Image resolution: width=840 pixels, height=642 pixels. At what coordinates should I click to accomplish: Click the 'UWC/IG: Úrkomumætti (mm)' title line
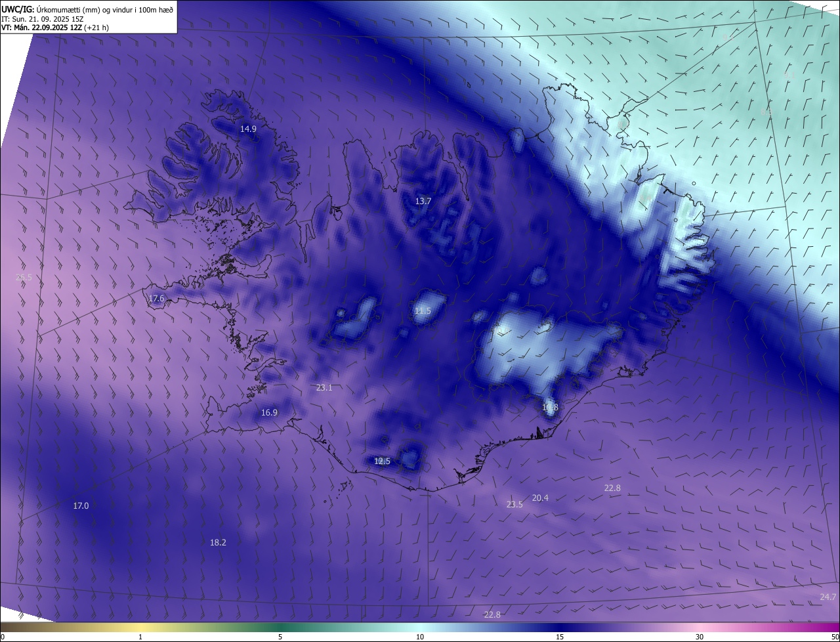click(88, 9)
